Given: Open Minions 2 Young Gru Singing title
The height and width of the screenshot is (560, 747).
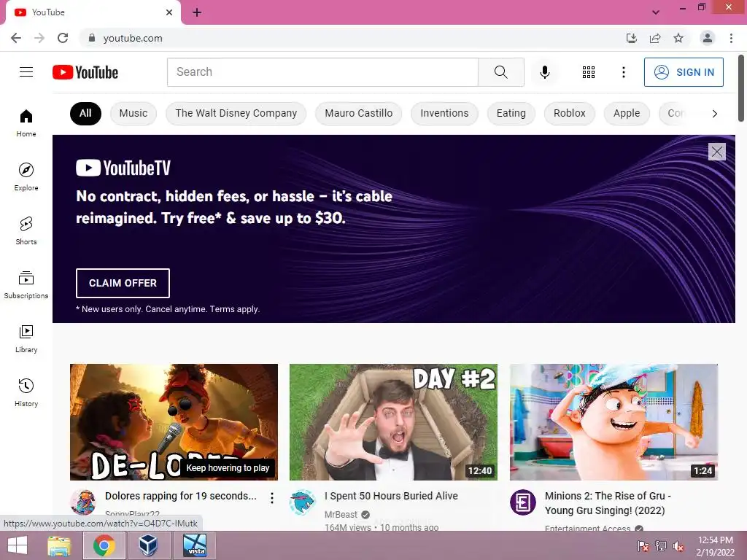Looking at the screenshot, I should (x=608, y=503).
